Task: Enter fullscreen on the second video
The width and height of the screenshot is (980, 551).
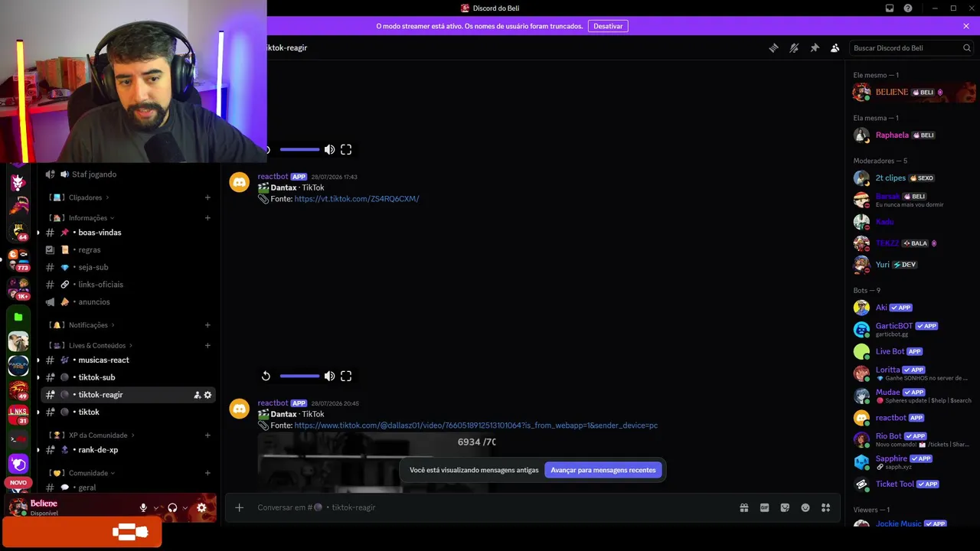Action: 346,376
